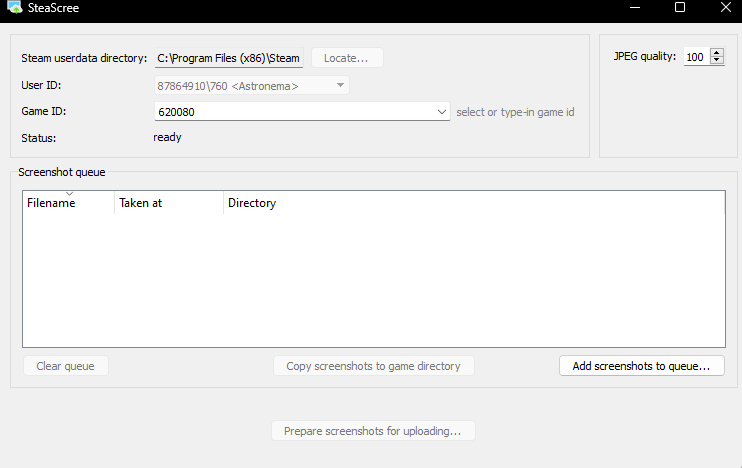This screenshot has width=742, height=468.
Task: Click the Locate... button
Action: click(346, 58)
